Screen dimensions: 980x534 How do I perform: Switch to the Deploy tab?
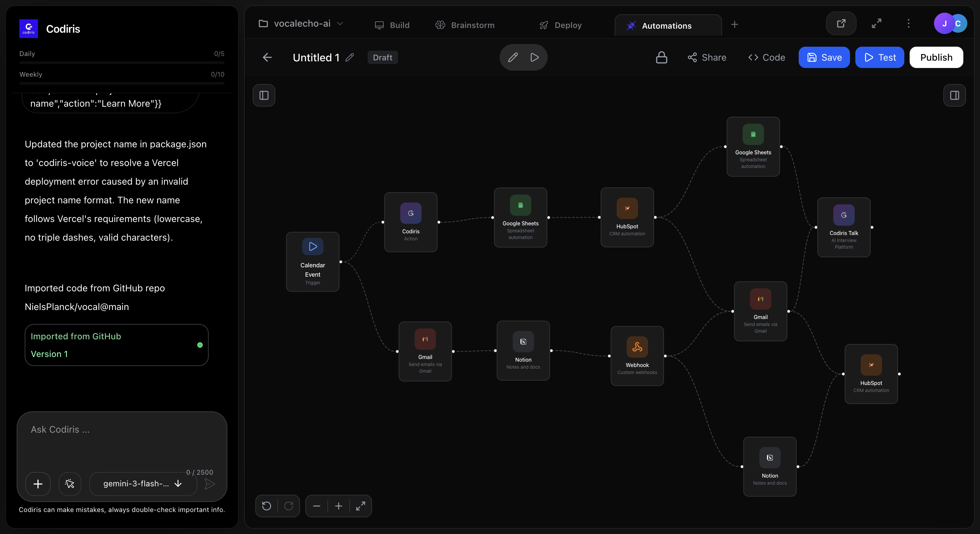[560, 25]
